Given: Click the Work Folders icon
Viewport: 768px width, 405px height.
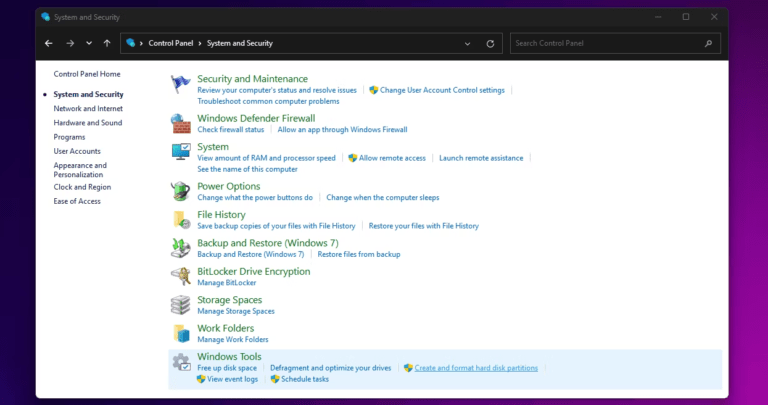Looking at the screenshot, I should coord(180,334).
